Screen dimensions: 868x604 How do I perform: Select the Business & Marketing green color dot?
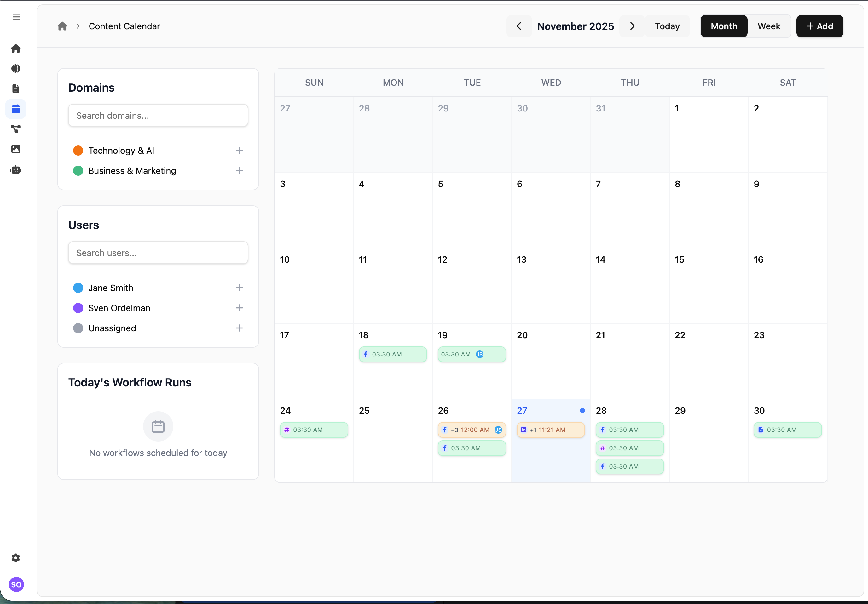coord(78,171)
